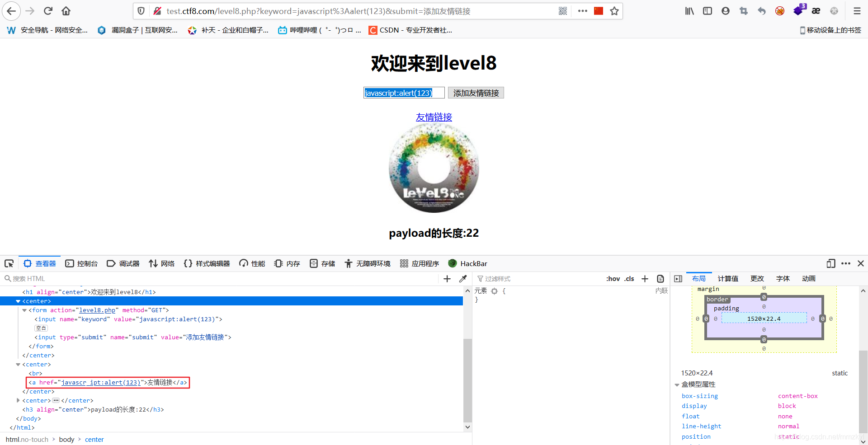Viewport: 868px width, 445px height.
Task: Open 移动设备上的书签 folder
Action: point(830,30)
